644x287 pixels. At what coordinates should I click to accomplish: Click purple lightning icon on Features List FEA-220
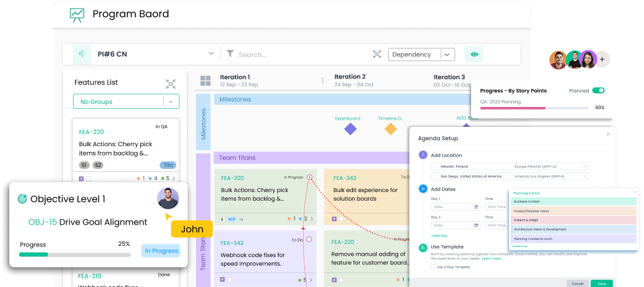pos(82,179)
